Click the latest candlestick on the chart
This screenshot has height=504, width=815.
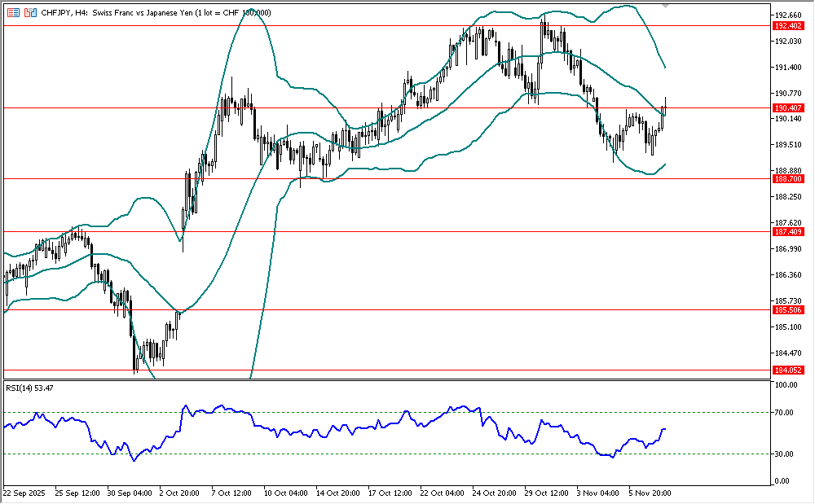665,107
